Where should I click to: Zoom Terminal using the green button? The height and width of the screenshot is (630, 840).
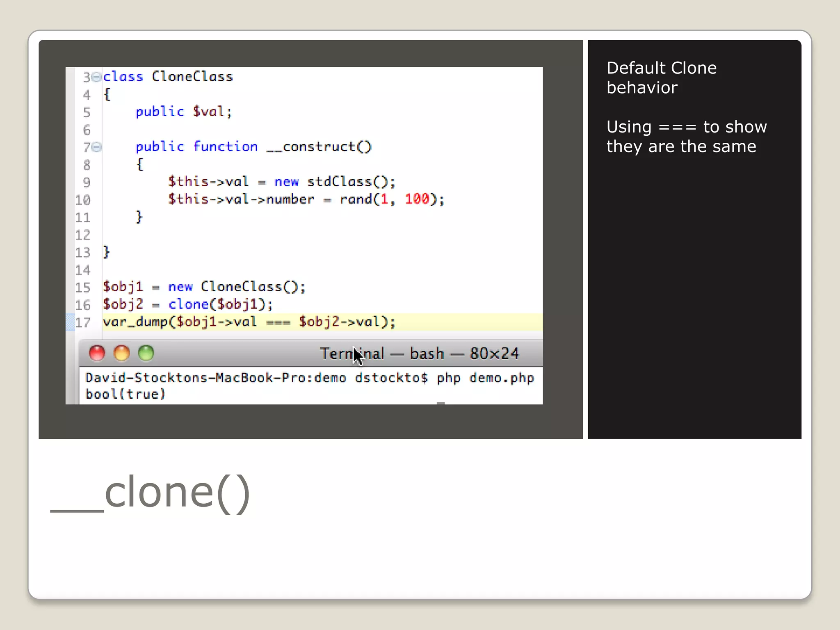146,353
